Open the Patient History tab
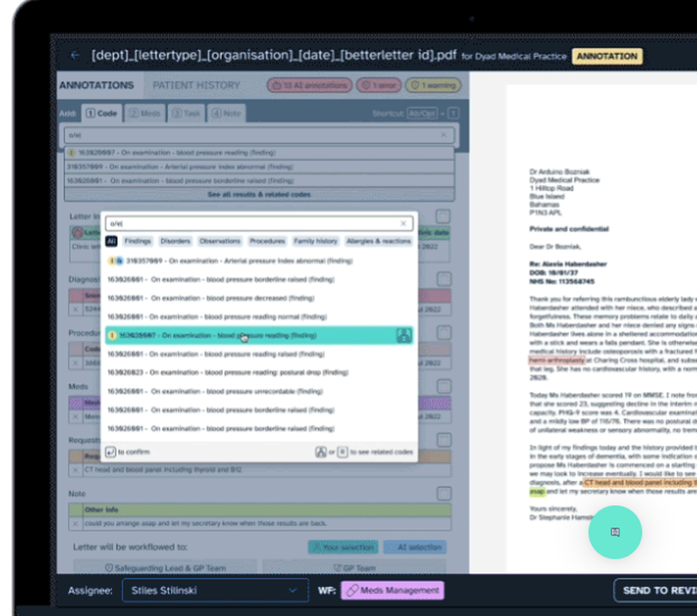 [x=197, y=84]
